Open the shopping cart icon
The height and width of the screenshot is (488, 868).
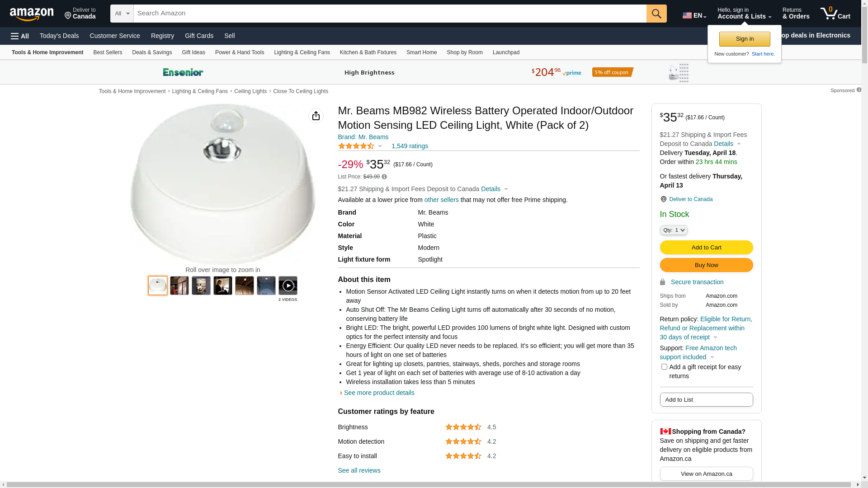tap(835, 14)
